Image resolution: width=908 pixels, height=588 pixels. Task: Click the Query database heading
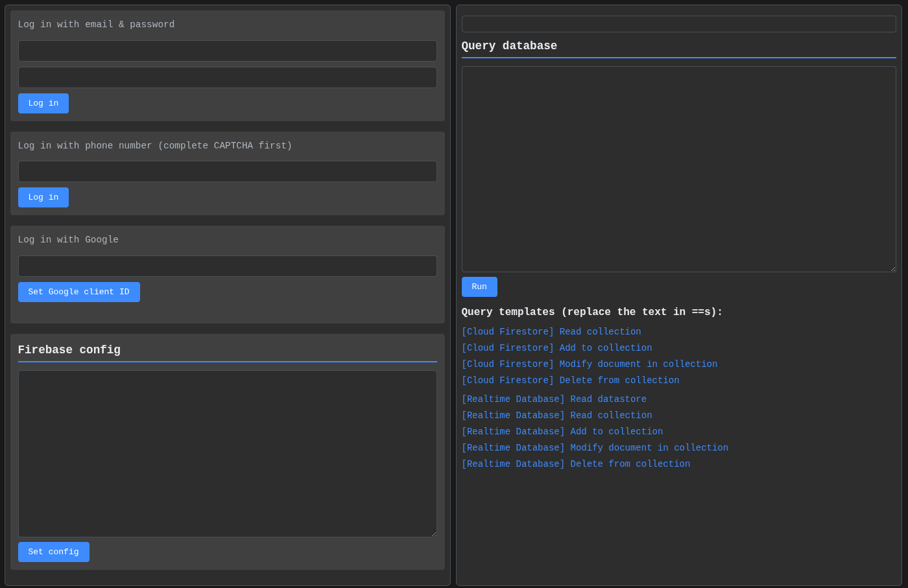click(x=509, y=46)
